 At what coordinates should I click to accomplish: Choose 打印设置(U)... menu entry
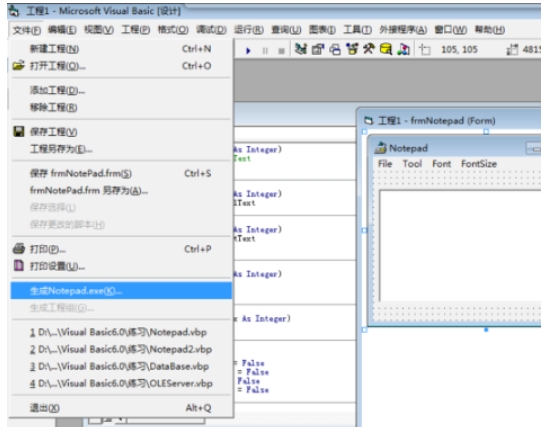[121, 266]
